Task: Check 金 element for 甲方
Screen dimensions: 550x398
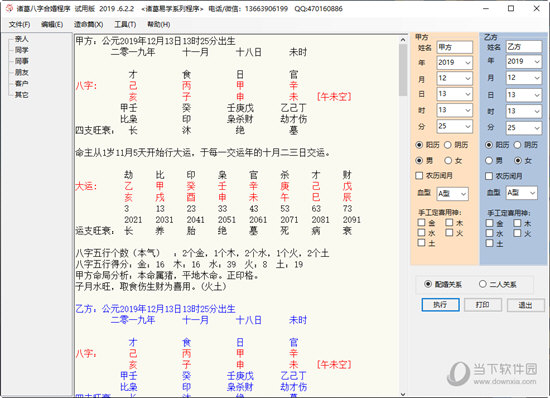Action: (x=422, y=223)
